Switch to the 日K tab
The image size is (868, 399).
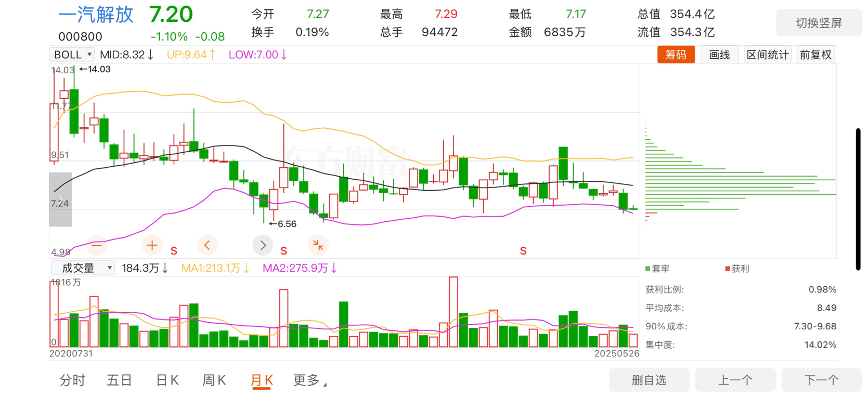point(167,380)
